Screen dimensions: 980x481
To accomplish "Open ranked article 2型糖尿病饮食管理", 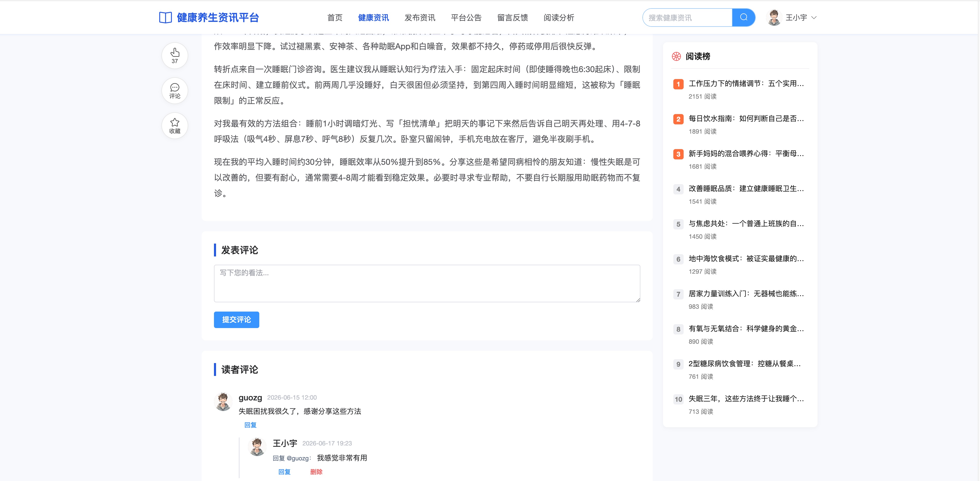I will tap(744, 364).
